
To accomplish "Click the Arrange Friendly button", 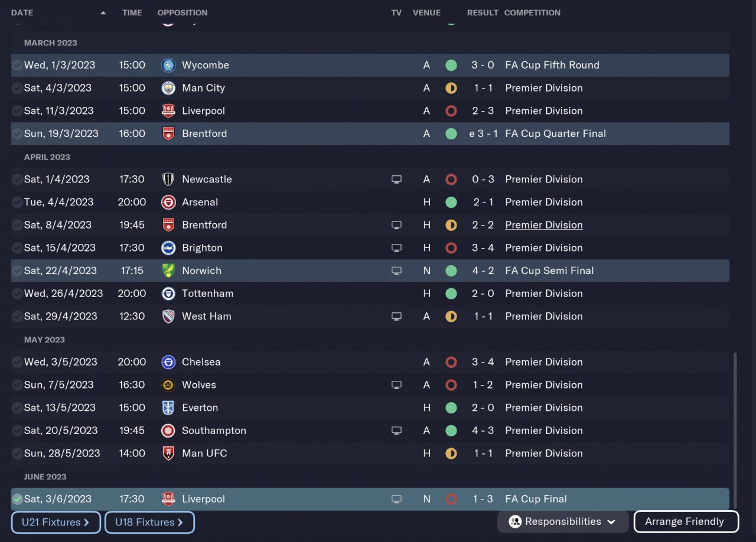I will [x=686, y=522].
